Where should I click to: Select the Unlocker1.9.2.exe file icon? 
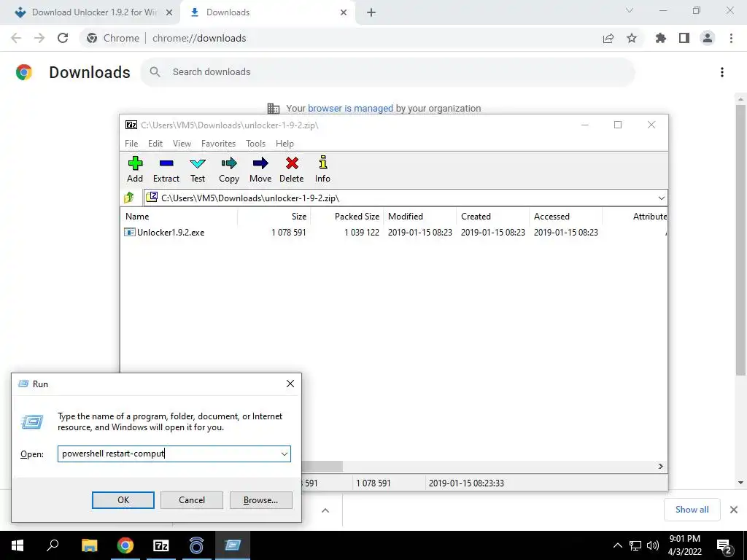tap(130, 233)
